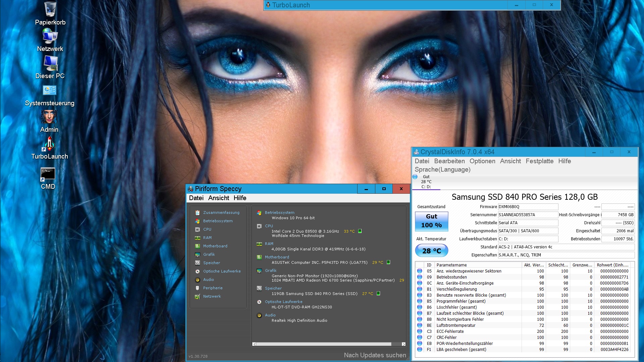This screenshot has width=644, height=362.
Task: Click the Speicher heading in Speccy summary
Action: coord(273,288)
